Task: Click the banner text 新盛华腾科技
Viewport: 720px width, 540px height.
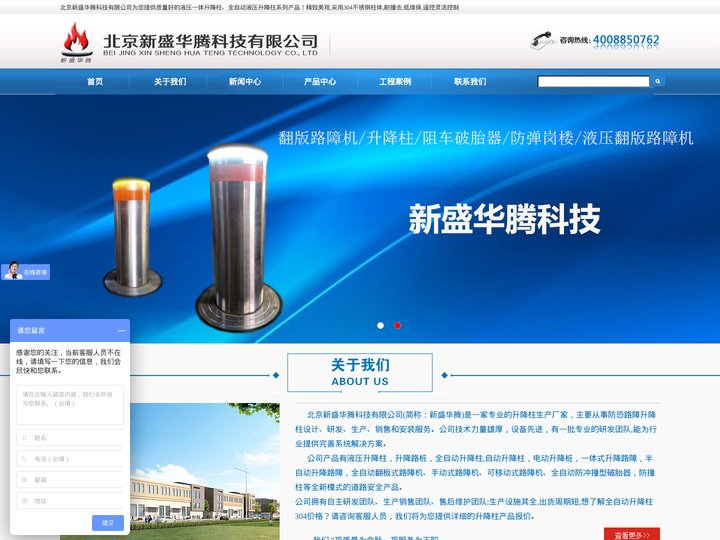Action: tap(504, 219)
